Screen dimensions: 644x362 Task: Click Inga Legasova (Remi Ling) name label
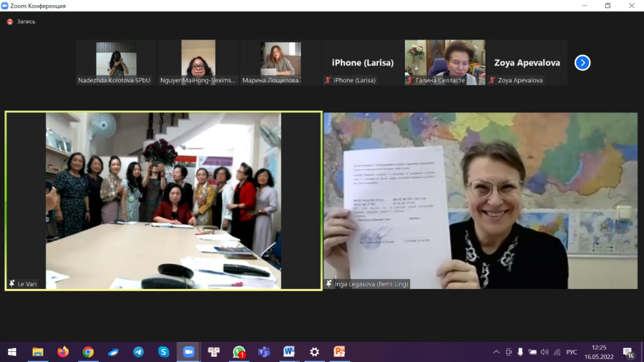(371, 284)
